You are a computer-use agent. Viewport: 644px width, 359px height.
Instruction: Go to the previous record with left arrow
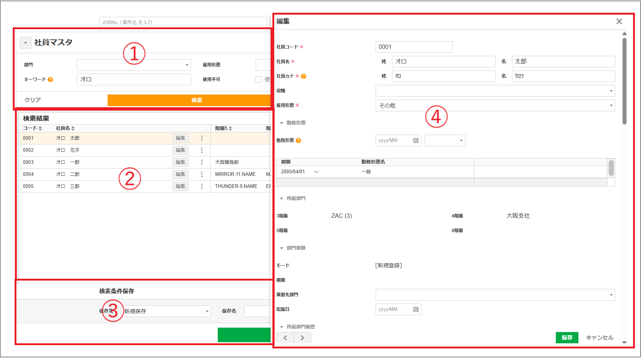pos(285,338)
